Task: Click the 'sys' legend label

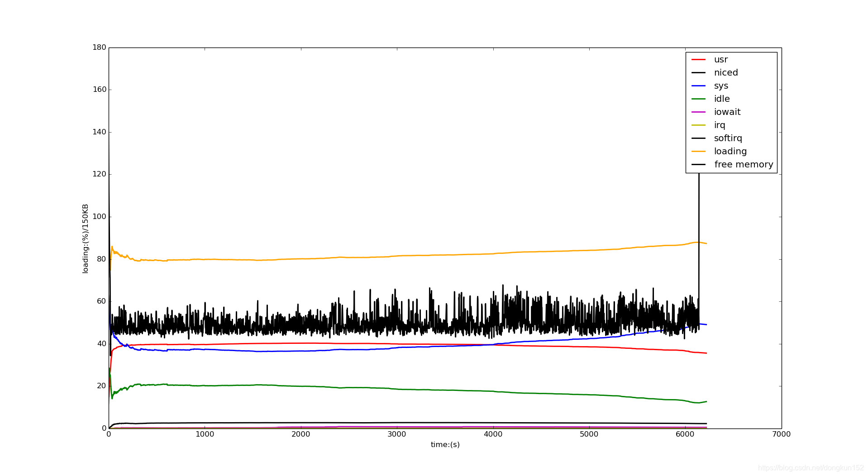Action: [721, 86]
